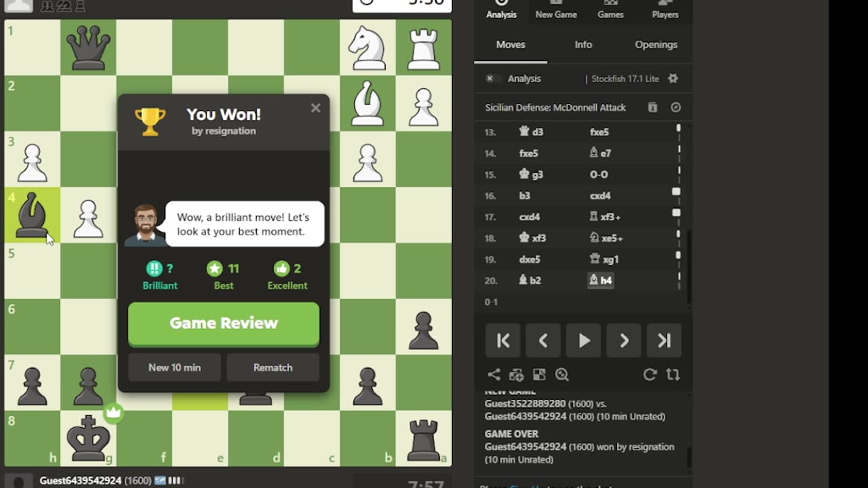
Task: Click the green Brilliant move badge icon
Action: pyautogui.click(x=155, y=268)
